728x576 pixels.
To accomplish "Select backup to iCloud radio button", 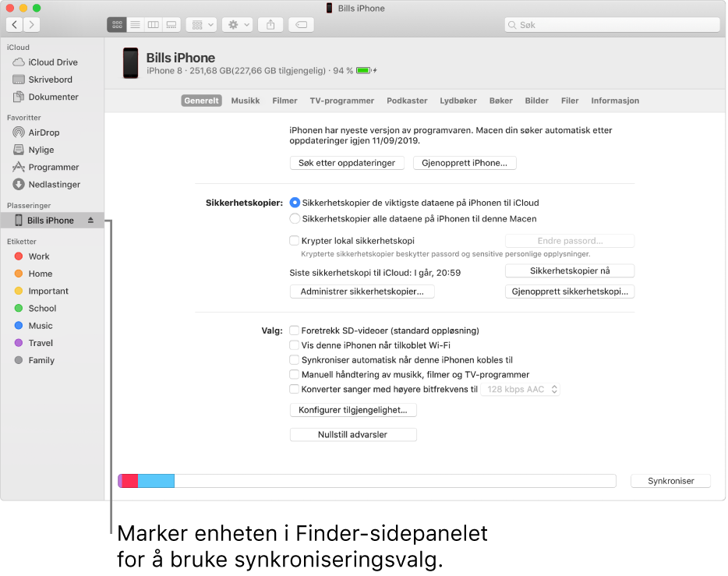I will coord(295,203).
